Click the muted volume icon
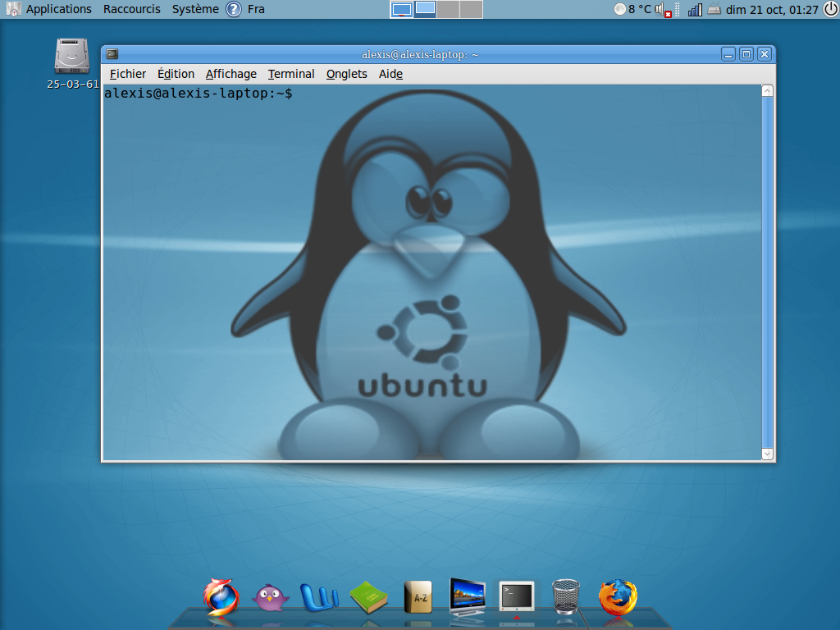 coord(663,10)
